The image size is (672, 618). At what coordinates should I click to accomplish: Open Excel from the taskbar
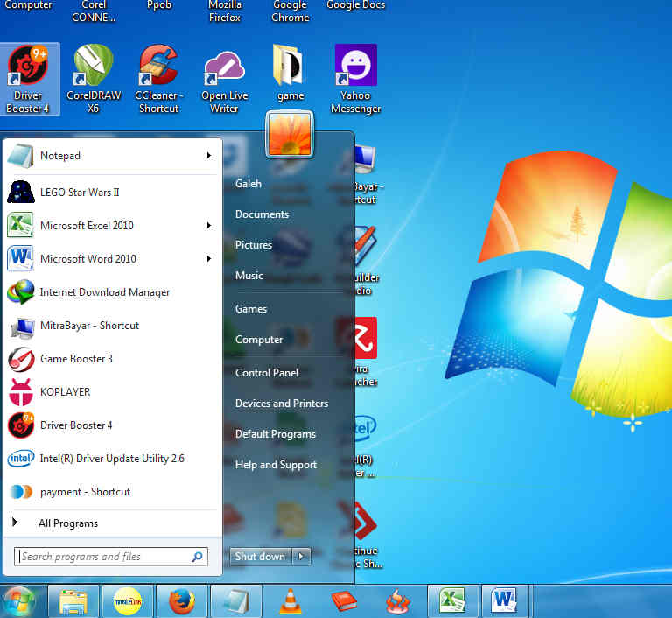pos(452,601)
